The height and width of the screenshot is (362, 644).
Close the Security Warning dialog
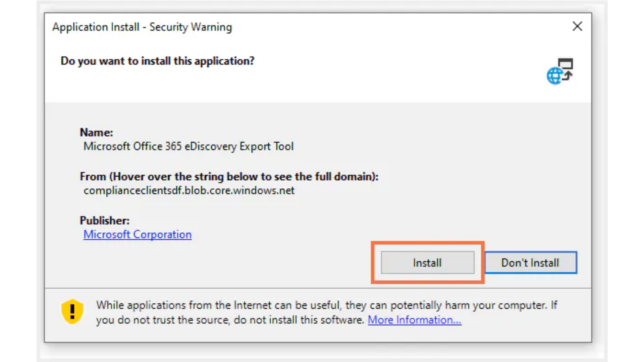click(x=577, y=26)
